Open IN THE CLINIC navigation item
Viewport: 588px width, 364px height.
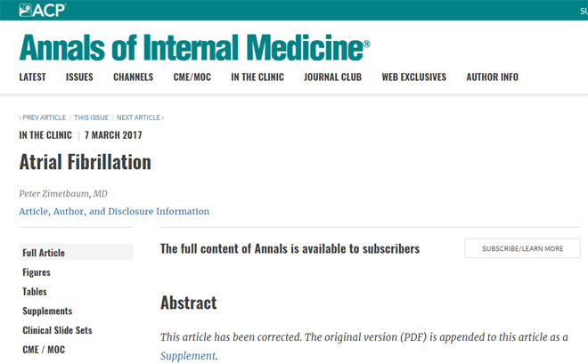click(257, 77)
